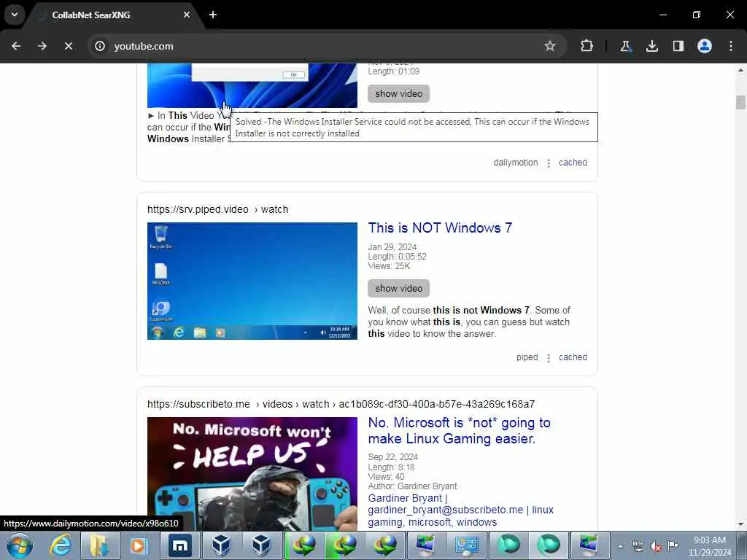Click the Views: 40 text
The height and width of the screenshot is (560, 747).
pos(386,477)
